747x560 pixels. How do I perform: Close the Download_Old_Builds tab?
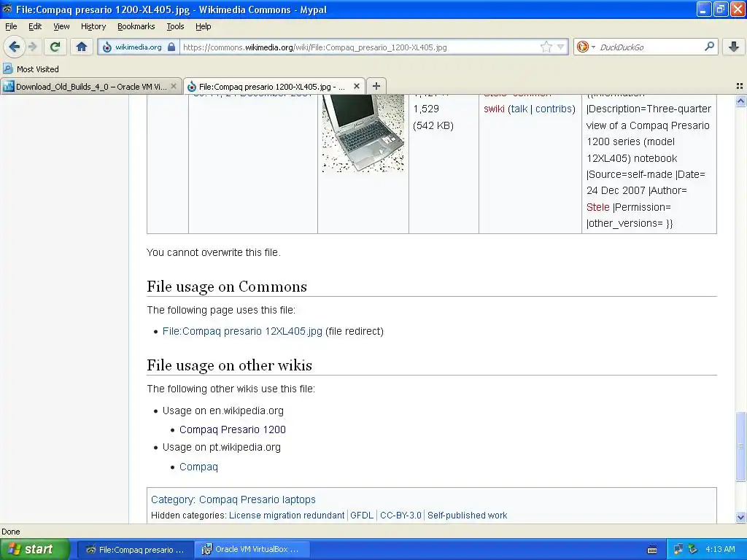[174, 86]
